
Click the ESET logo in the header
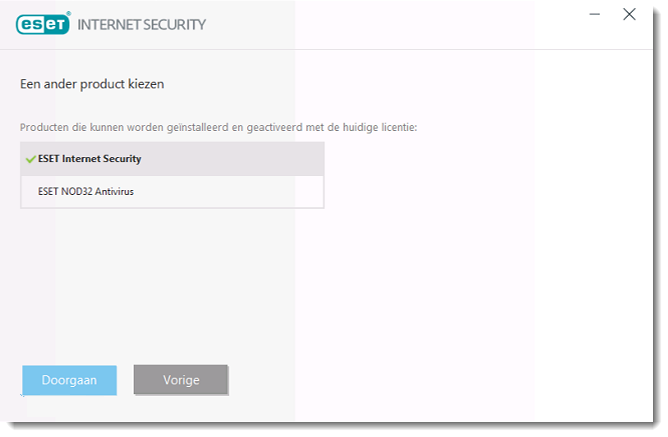43,24
